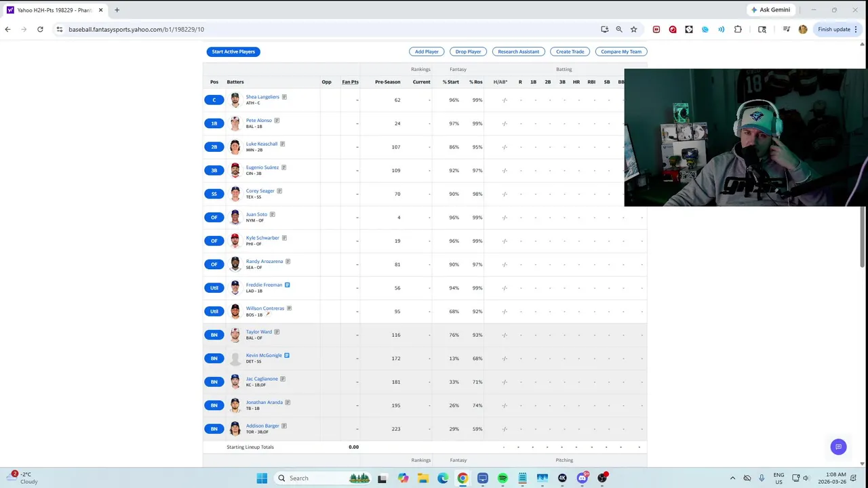
Task: Open Willson Contreras player link
Action: pos(265,308)
